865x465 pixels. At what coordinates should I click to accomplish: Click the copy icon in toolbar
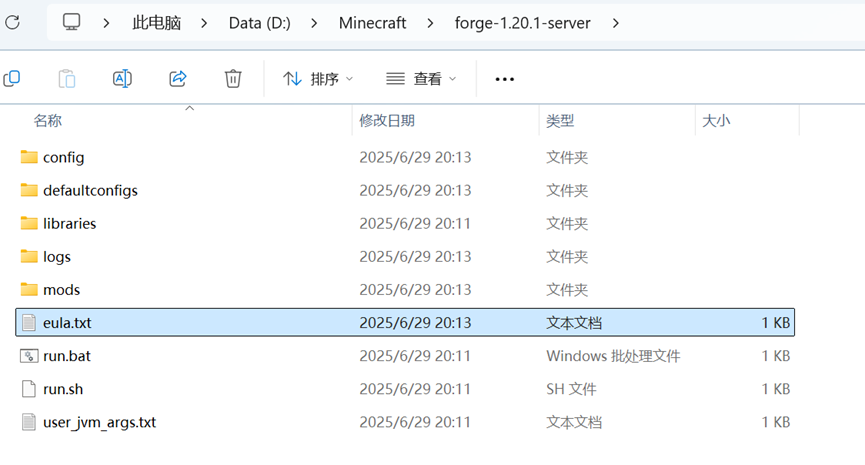point(12,79)
